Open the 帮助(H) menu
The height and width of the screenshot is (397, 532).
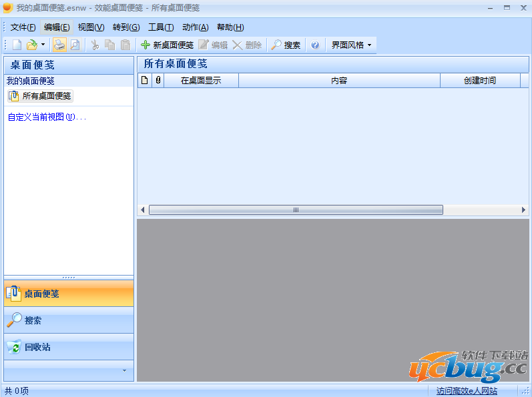230,27
